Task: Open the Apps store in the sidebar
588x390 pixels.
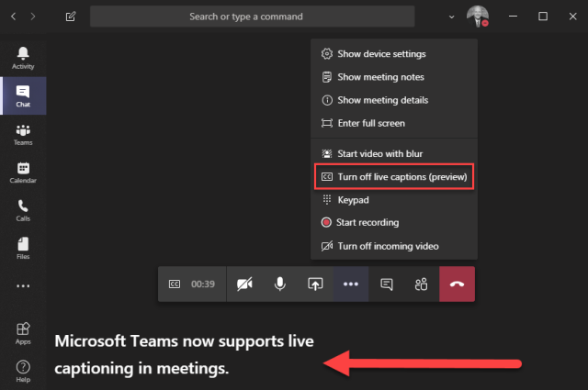Action: click(x=23, y=333)
